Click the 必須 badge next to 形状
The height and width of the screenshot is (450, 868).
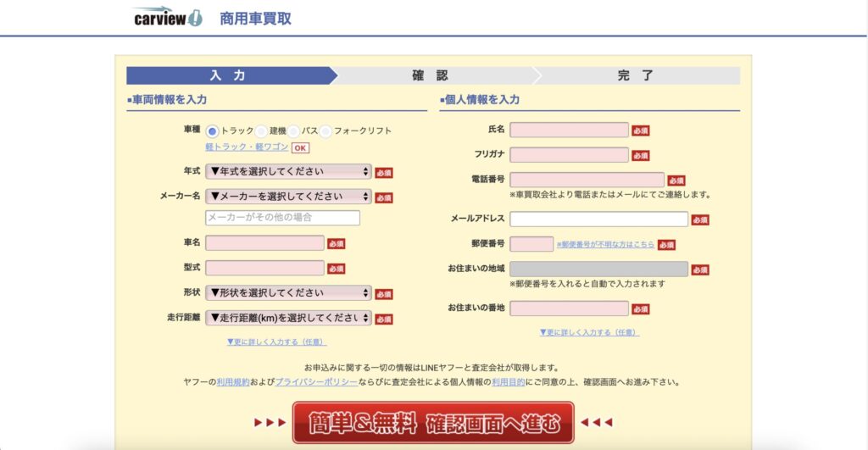click(384, 294)
